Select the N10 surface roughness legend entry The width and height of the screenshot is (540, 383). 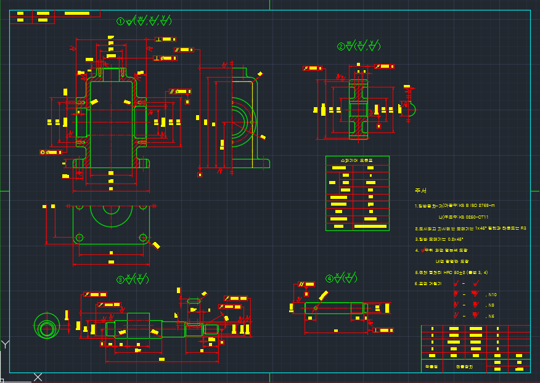(475, 294)
